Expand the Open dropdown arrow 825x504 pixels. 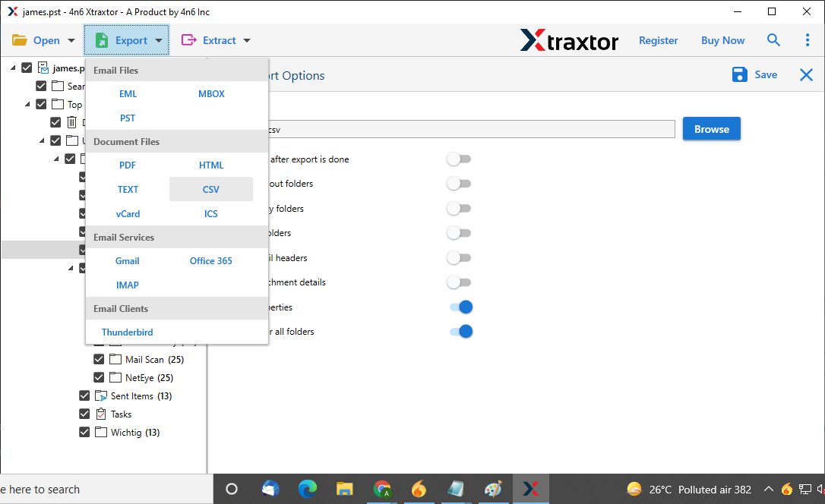coord(71,41)
